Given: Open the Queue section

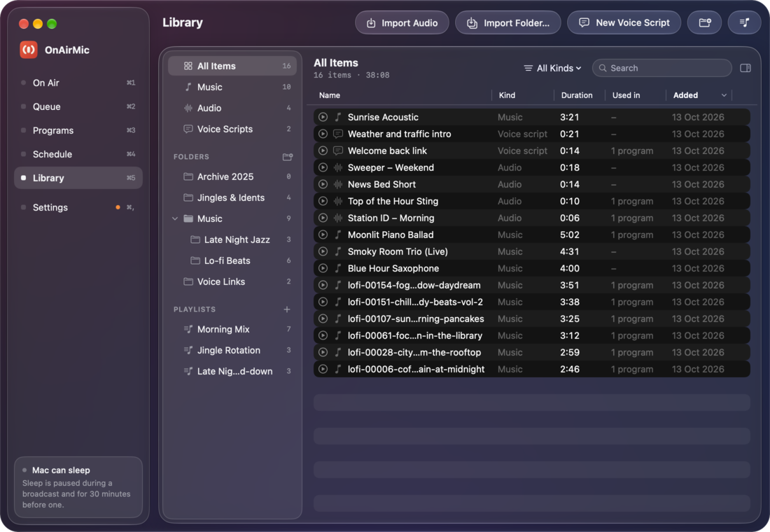Looking at the screenshot, I should (78, 106).
